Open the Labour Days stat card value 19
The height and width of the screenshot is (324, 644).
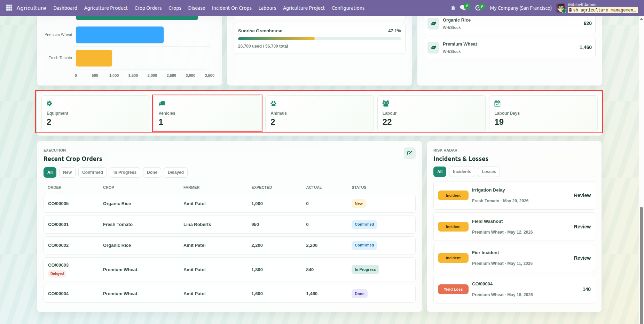[499, 122]
